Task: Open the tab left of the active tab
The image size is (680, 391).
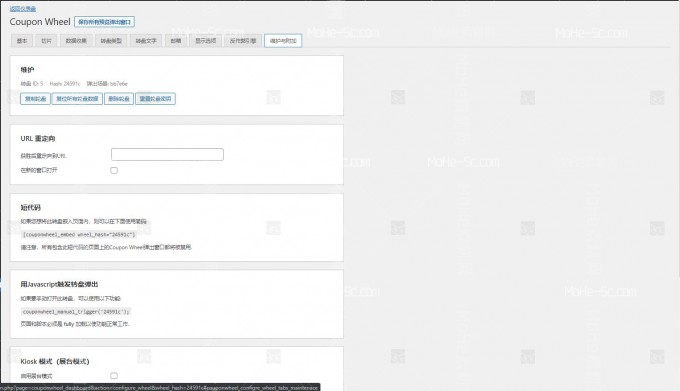Action: click(243, 41)
